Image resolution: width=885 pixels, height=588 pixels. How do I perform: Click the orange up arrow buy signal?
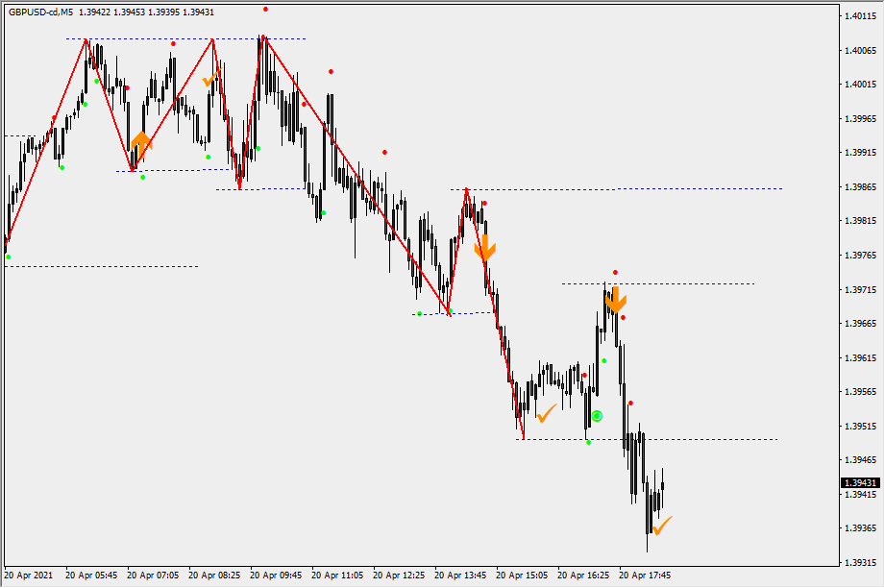click(141, 145)
